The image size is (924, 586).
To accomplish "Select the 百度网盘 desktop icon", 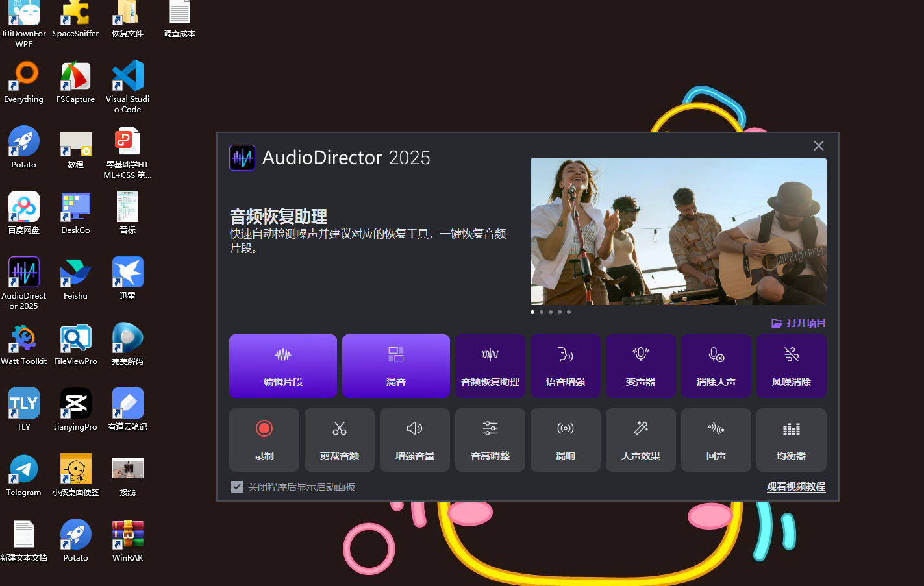I will (24, 213).
